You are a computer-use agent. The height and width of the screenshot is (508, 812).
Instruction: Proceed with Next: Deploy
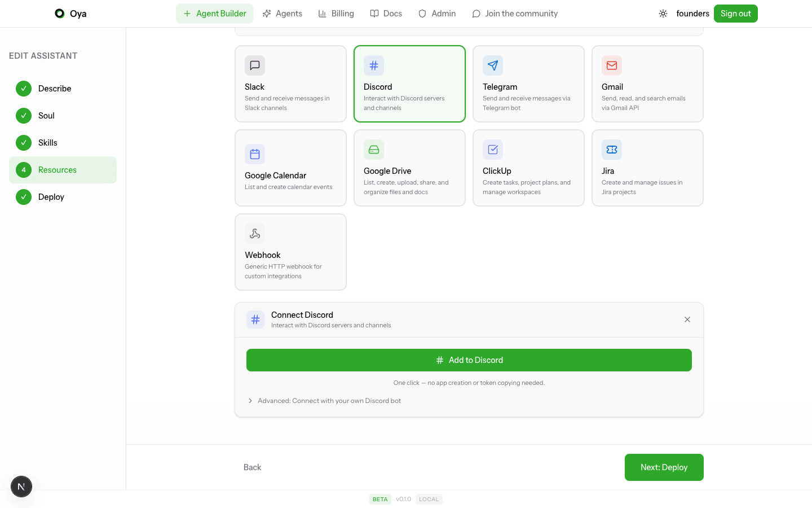[664, 467]
